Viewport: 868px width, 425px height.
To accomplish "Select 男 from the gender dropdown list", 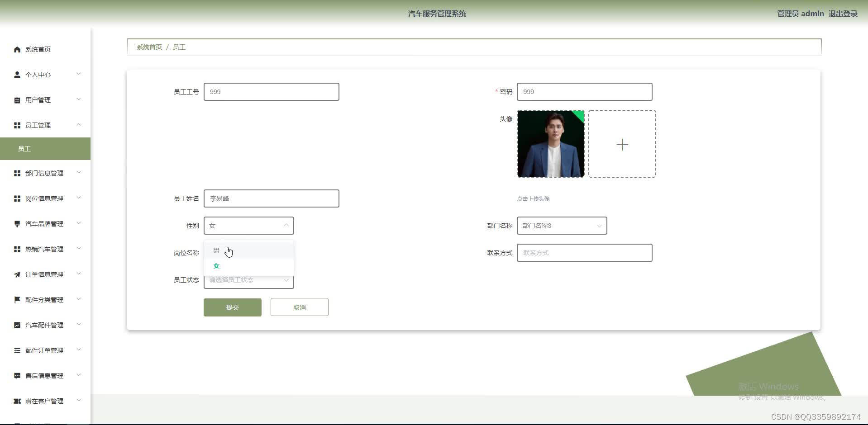I will [249, 250].
